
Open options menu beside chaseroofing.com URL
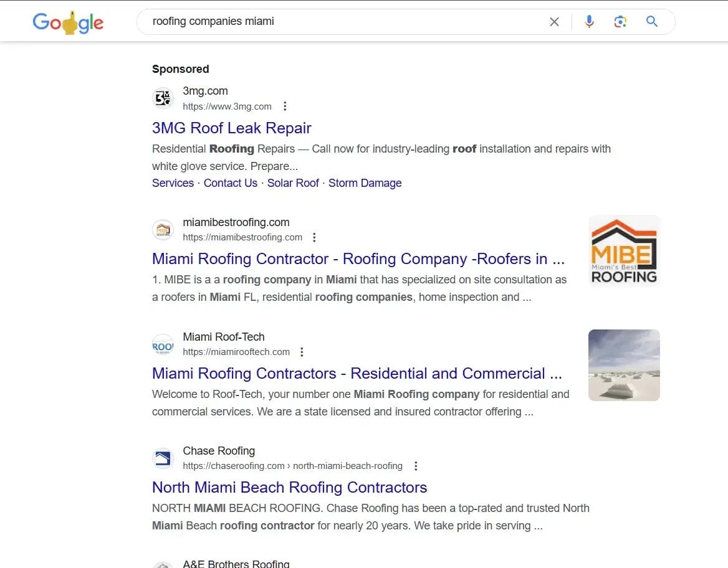coord(416,466)
